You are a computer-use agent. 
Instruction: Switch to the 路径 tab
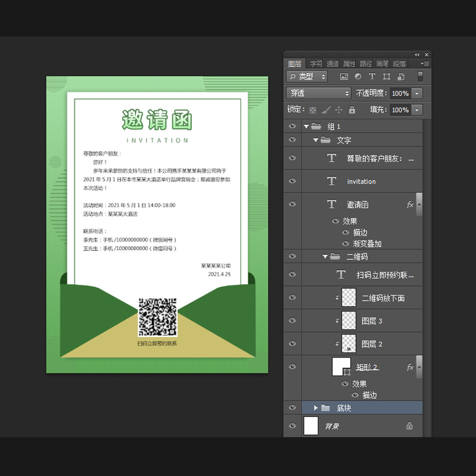(x=366, y=64)
